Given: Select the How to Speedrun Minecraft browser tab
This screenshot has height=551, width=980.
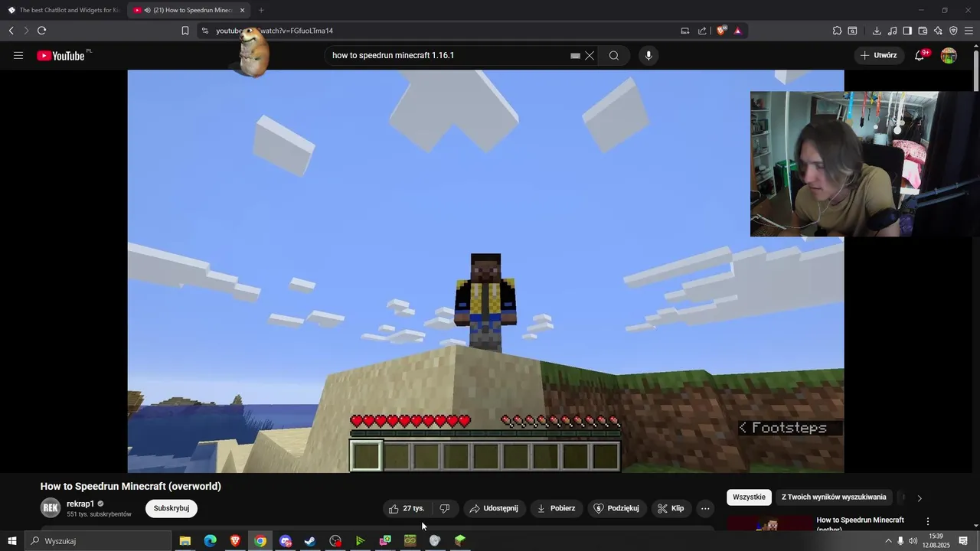Looking at the screenshot, I should coord(189,10).
